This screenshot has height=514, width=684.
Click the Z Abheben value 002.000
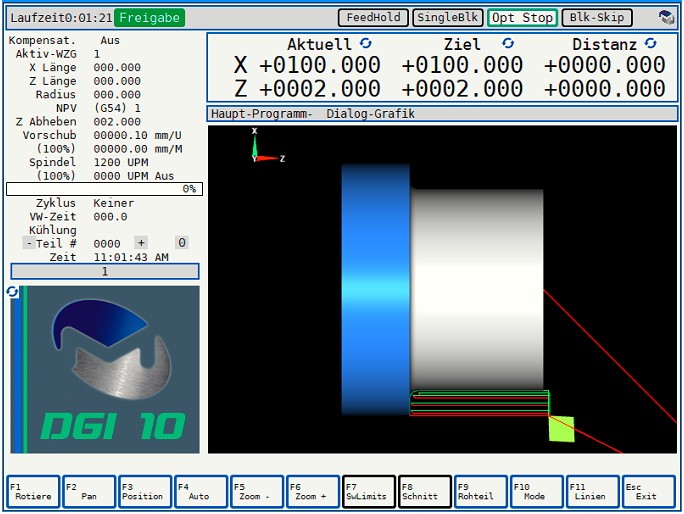point(117,122)
